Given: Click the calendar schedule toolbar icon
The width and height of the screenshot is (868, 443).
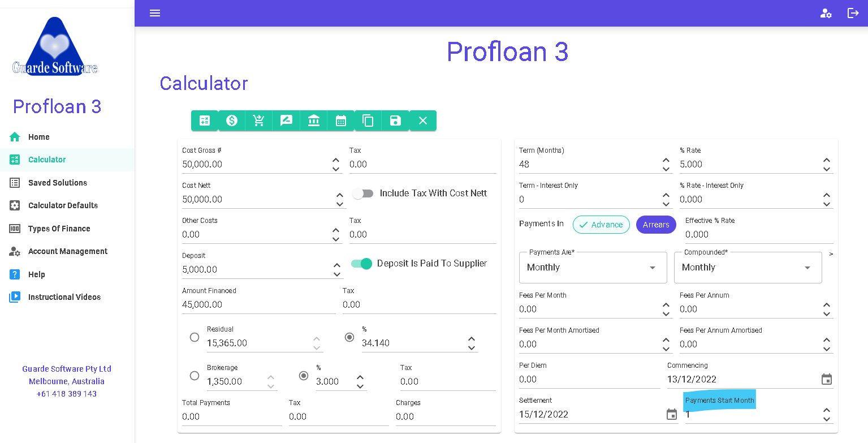Looking at the screenshot, I should [x=341, y=121].
